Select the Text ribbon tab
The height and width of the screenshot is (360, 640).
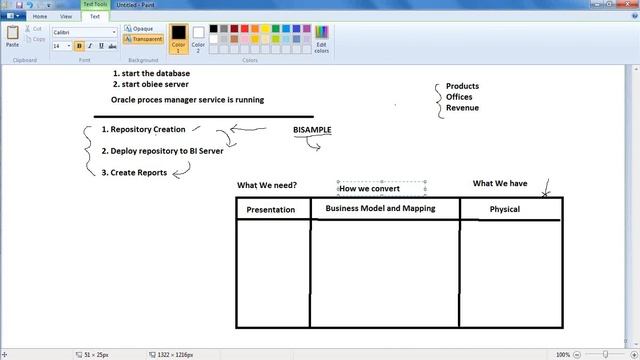pyautogui.click(x=95, y=16)
